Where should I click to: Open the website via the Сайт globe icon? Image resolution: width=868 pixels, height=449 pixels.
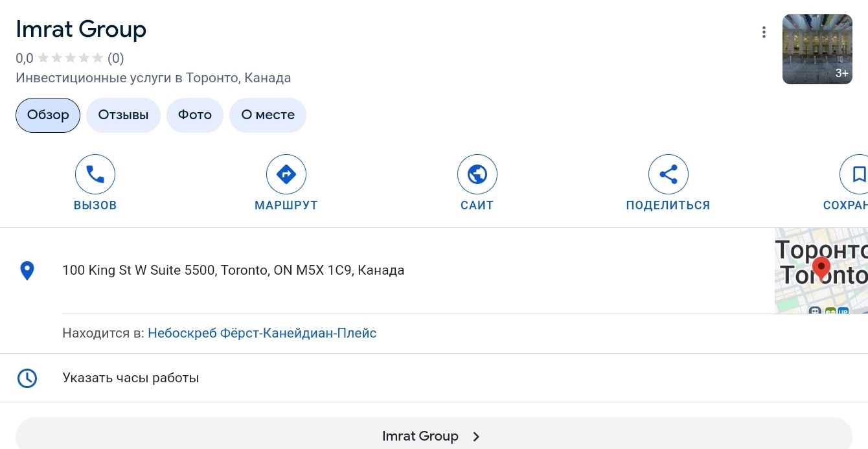point(477,174)
